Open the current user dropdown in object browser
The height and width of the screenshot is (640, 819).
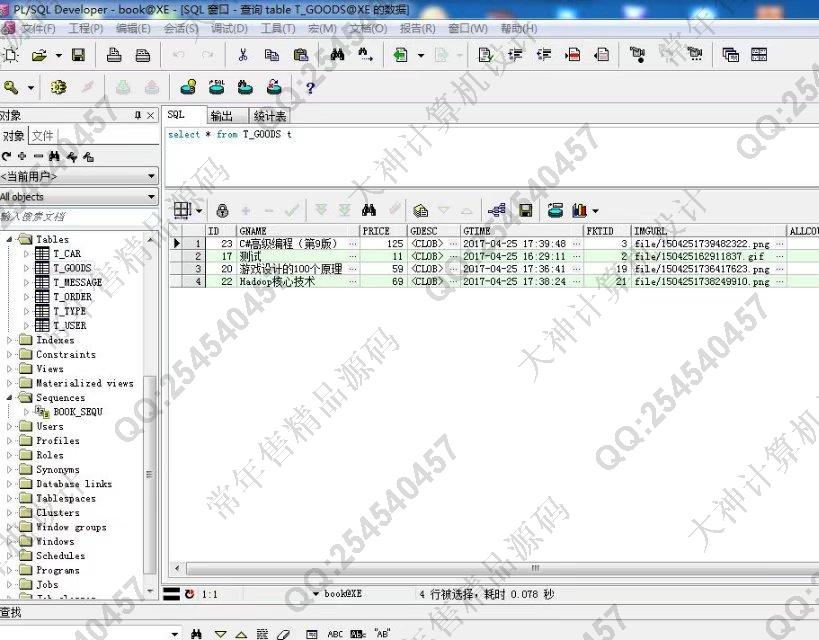pos(151,176)
